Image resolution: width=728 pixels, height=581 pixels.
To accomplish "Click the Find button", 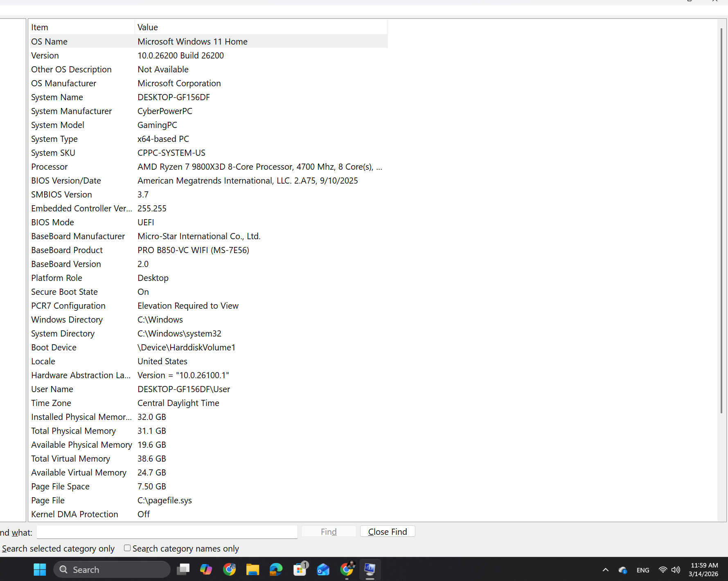I will 329,532.
